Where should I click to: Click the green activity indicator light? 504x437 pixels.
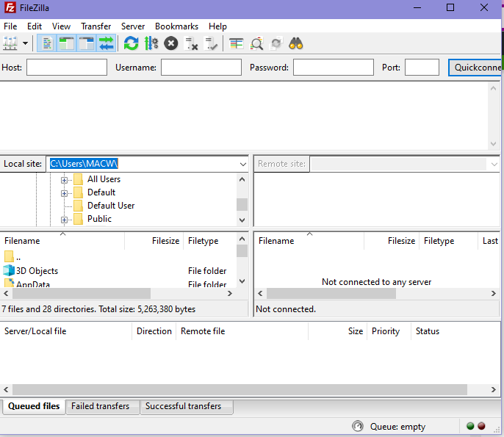[x=470, y=426]
